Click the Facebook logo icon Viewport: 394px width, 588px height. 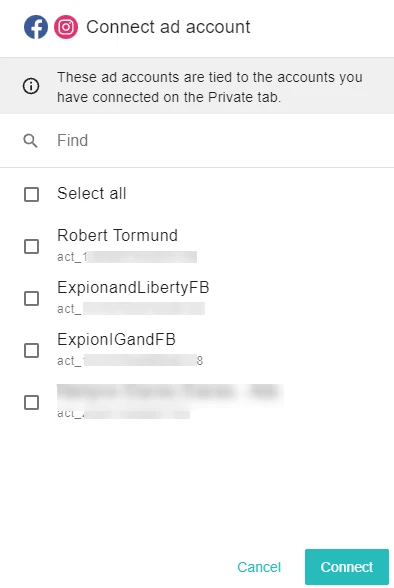pyautogui.click(x=36, y=27)
